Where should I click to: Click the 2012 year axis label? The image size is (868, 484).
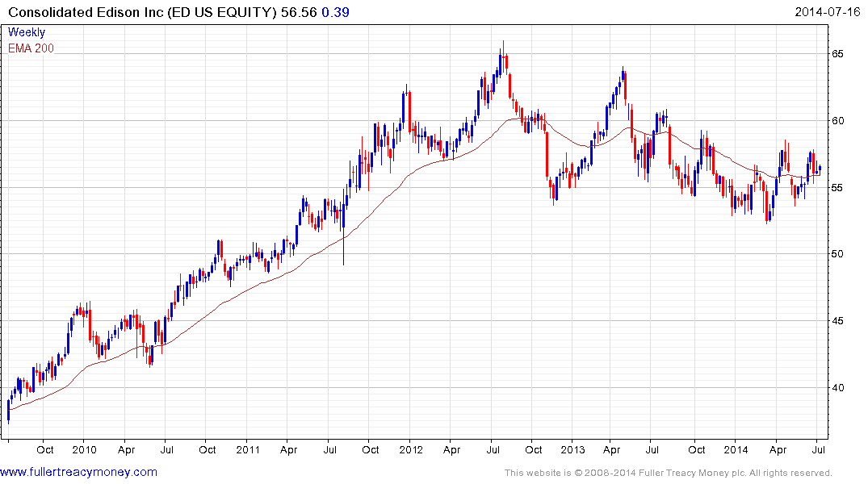[x=411, y=449]
